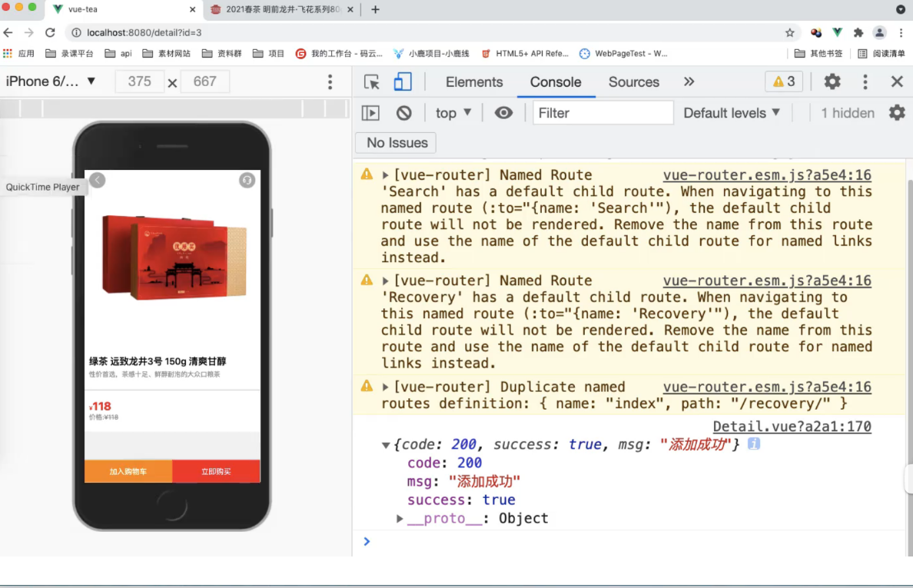Switch to the vue-tea tab
The image size is (913, 588).
[124, 9]
